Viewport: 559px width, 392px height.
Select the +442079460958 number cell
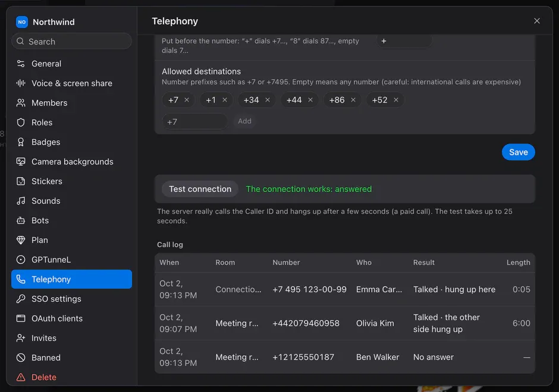[306, 323]
